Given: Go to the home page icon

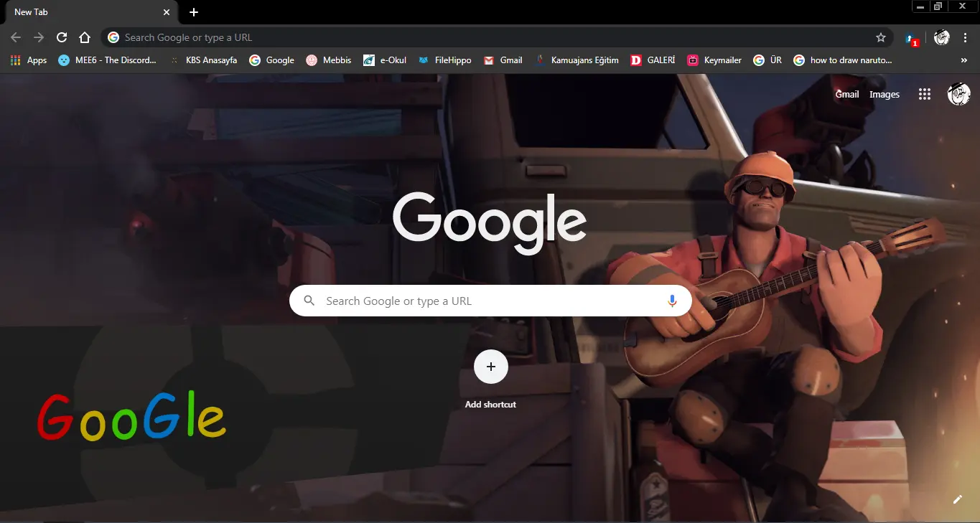Looking at the screenshot, I should (85, 37).
